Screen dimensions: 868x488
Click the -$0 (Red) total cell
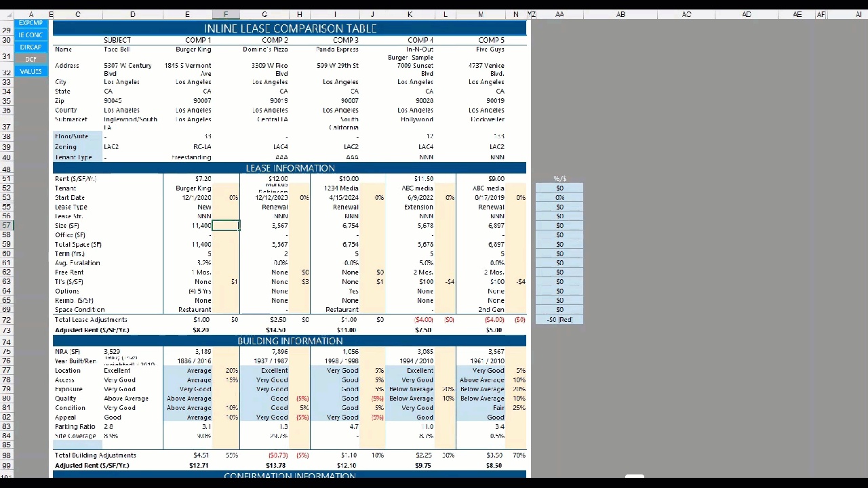click(559, 320)
